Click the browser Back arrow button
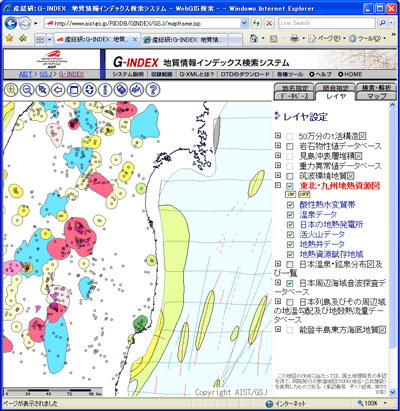Viewport: 400px width, 411px height. click(11, 23)
